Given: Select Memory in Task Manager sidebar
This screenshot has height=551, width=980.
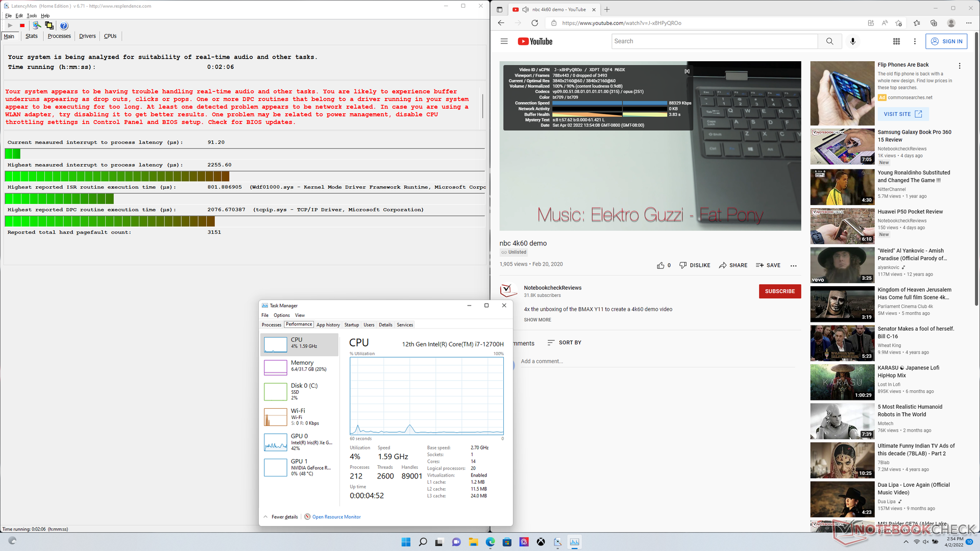Looking at the screenshot, I should pyautogui.click(x=301, y=366).
